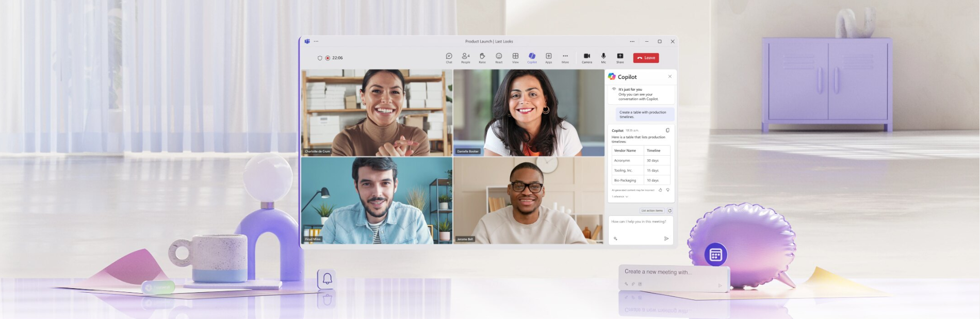Select Danielle Booker's video tile
This screenshot has width=980, height=319.
coord(529,113)
